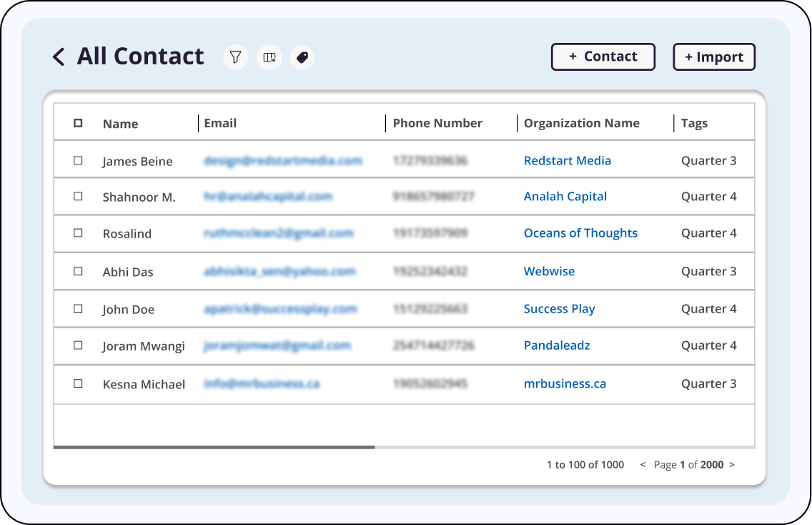This screenshot has width=812, height=525.
Task: Tick the checkbox for Kesna Michael
Action: click(78, 383)
